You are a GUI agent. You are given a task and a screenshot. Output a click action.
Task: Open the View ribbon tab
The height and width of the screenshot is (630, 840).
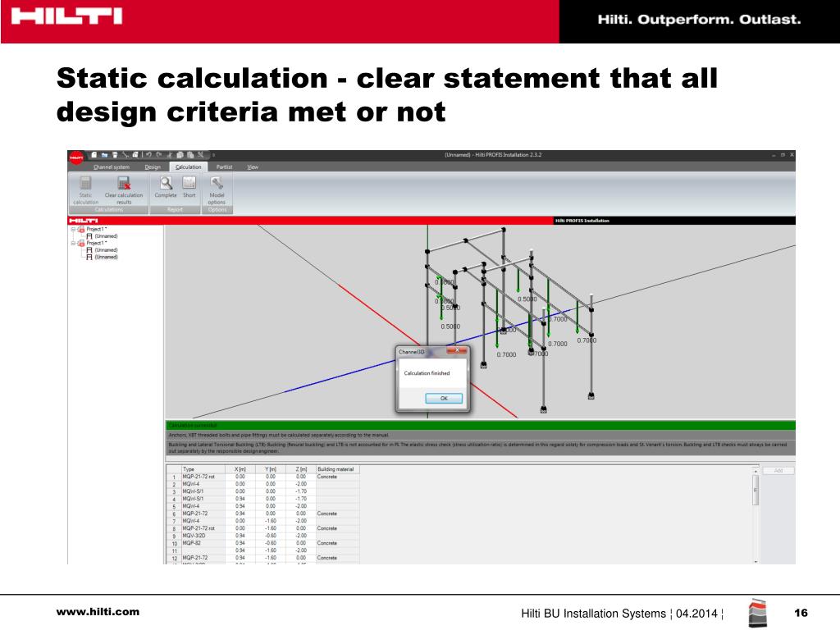[253, 167]
